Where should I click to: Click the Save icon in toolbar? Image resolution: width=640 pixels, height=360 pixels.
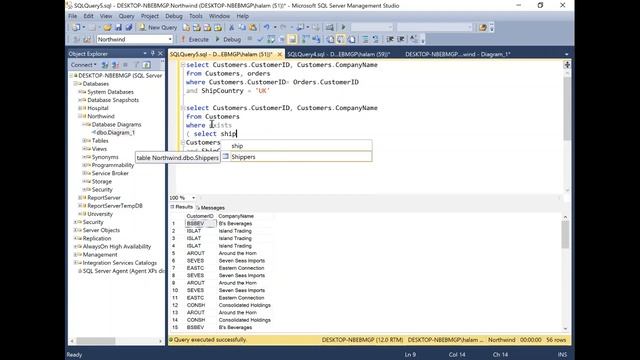point(118,27)
